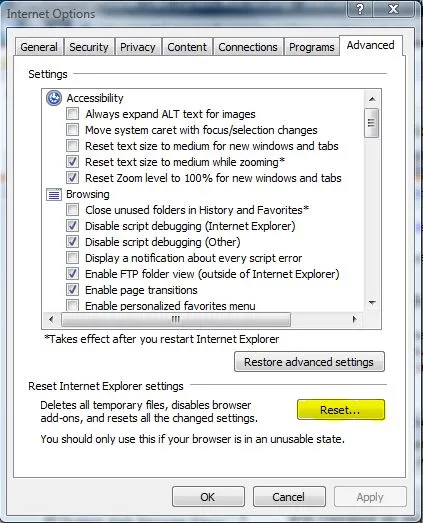Switch to the Security tab
The width and height of the screenshot is (423, 523).
pyautogui.click(x=89, y=47)
